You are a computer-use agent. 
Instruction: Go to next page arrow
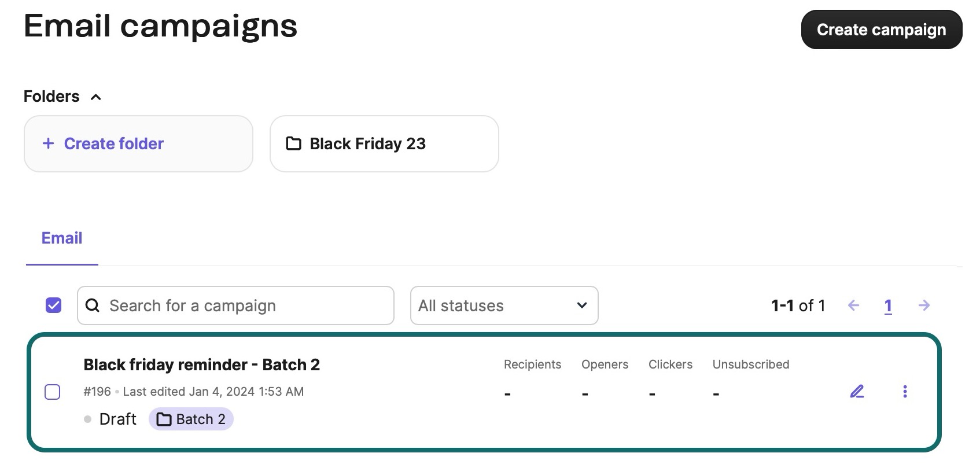coord(924,305)
